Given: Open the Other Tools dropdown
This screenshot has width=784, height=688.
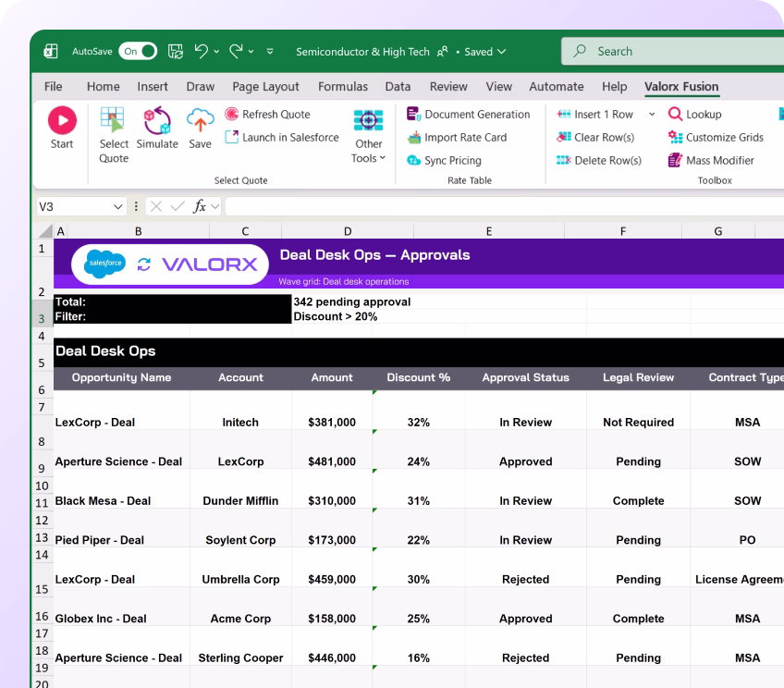Looking at the screenshot, I should [369, 136].
